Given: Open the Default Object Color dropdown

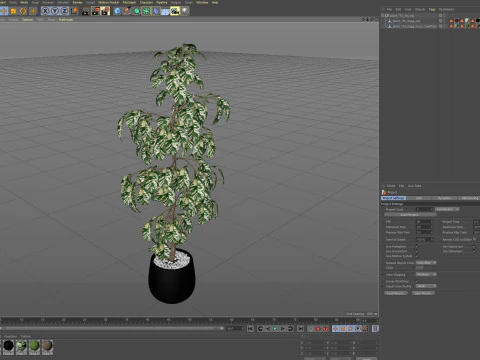Looking at the screenshot, I should click(426, 263).
